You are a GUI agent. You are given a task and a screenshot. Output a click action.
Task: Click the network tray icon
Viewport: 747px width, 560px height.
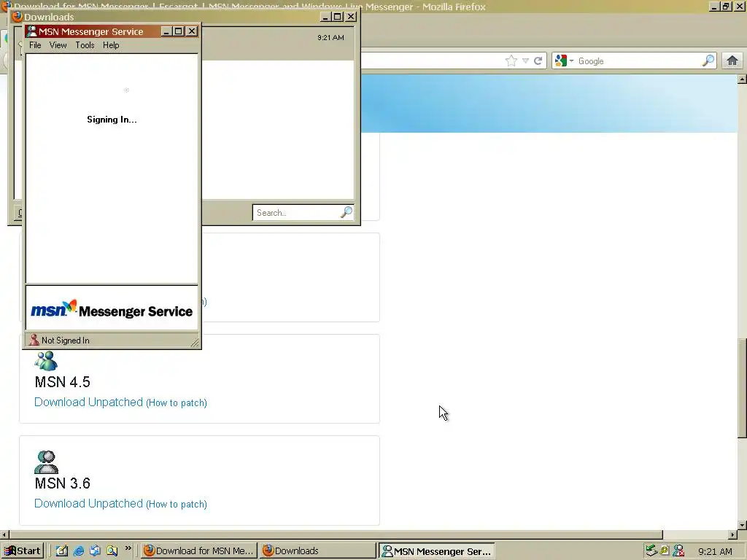[x=651, y=551]
